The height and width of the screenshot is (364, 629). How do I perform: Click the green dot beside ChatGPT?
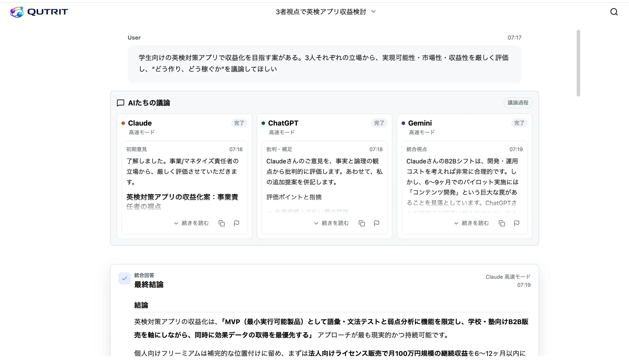coord(263,123)
